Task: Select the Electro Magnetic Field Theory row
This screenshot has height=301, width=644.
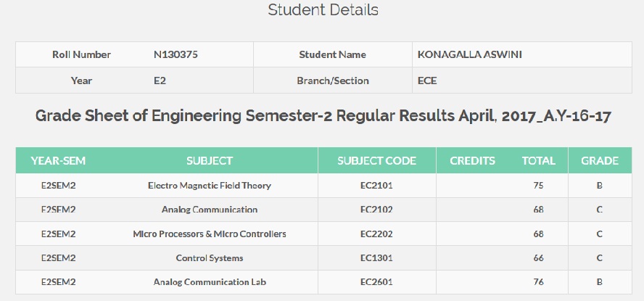Action: tap(323, 186)
